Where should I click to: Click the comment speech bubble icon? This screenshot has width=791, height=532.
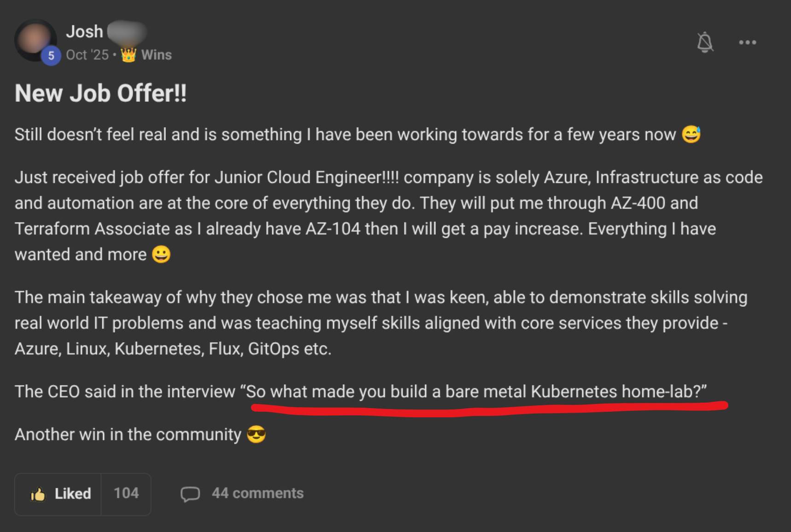click(190, 494)
